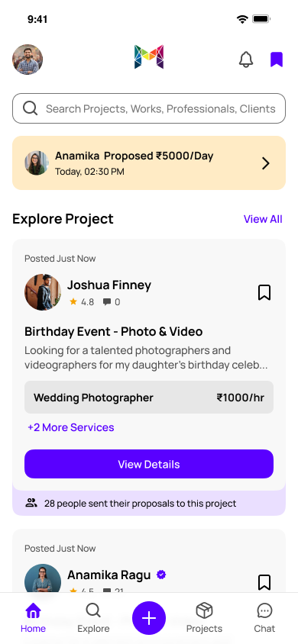Open Joshua Finney's profile picture

point(43,292)
